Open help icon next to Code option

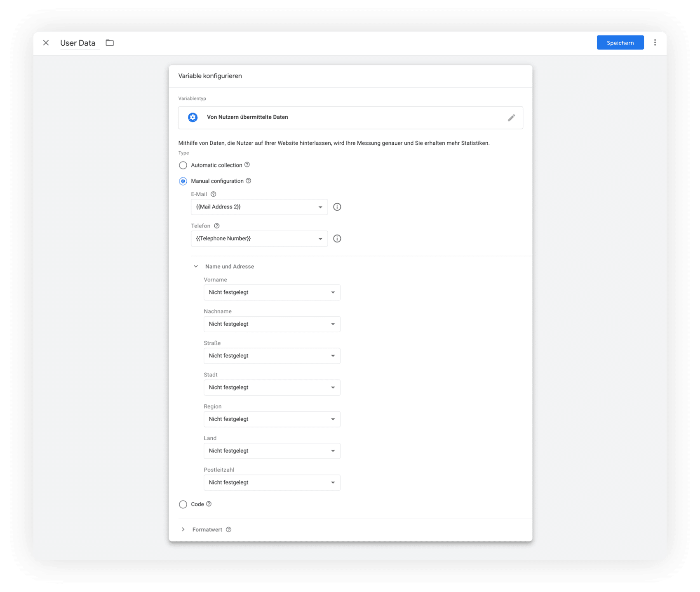coord(209,504)
